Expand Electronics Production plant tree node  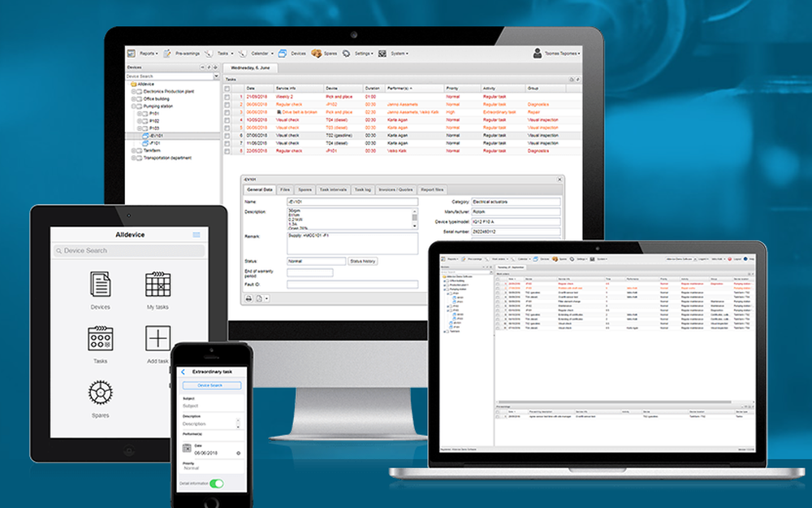pyautogui.click(x=133, y=91)
